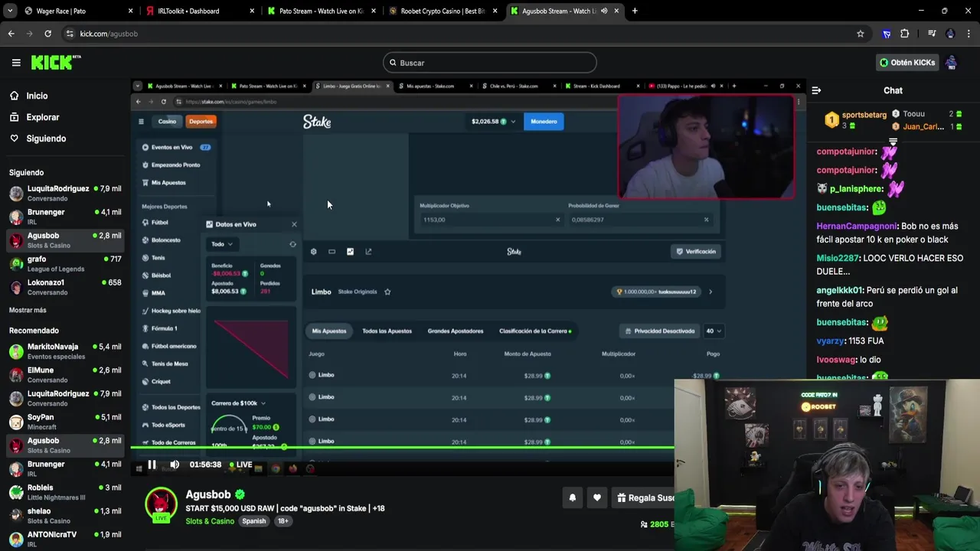Viewport: 980px width, 551px height.
Task: Mute the stream volume
Action: coord(175,465)
